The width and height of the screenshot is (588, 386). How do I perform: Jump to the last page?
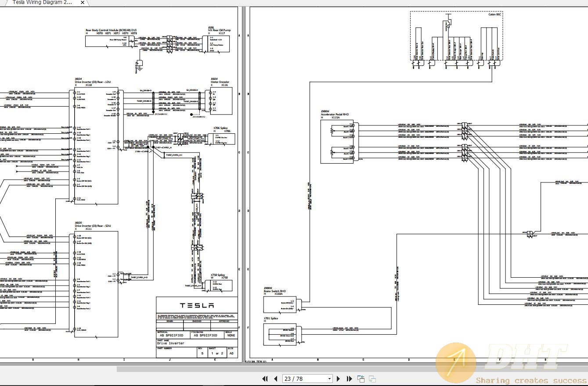tap(349, 379)
